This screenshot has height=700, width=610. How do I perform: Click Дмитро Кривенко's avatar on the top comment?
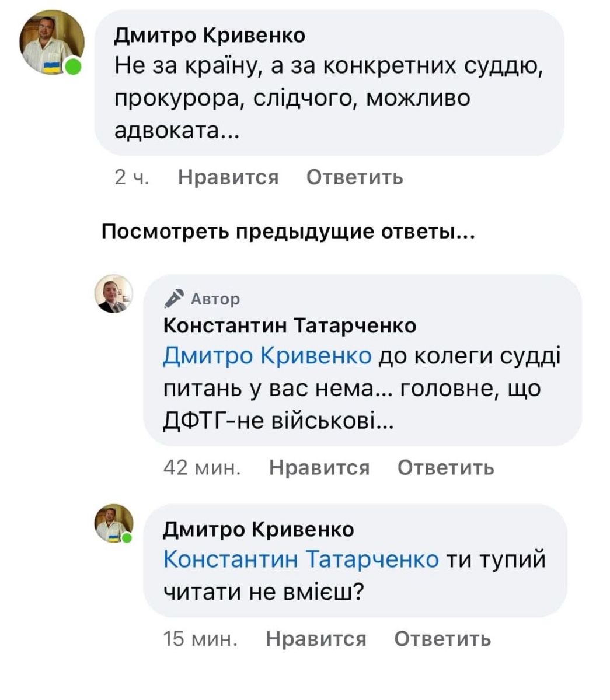coord(48,43)
